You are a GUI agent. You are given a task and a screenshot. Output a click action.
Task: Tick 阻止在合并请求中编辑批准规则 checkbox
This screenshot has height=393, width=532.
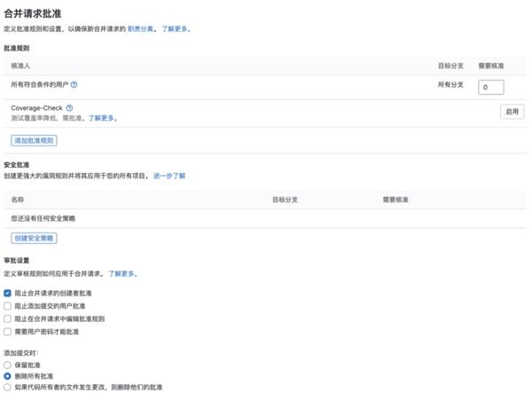[x=8, y=318]
